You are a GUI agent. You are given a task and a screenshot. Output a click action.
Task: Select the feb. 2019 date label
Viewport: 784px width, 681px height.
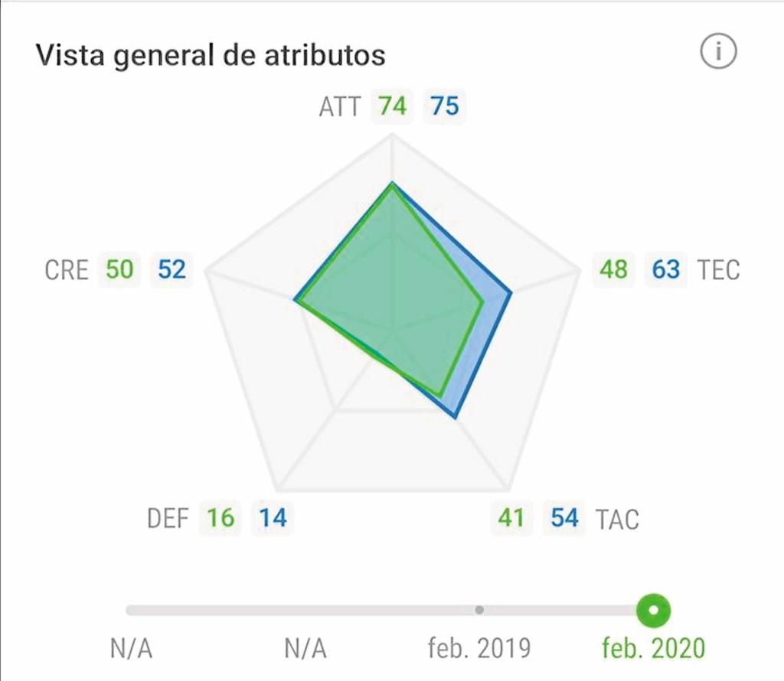(479, 648)
